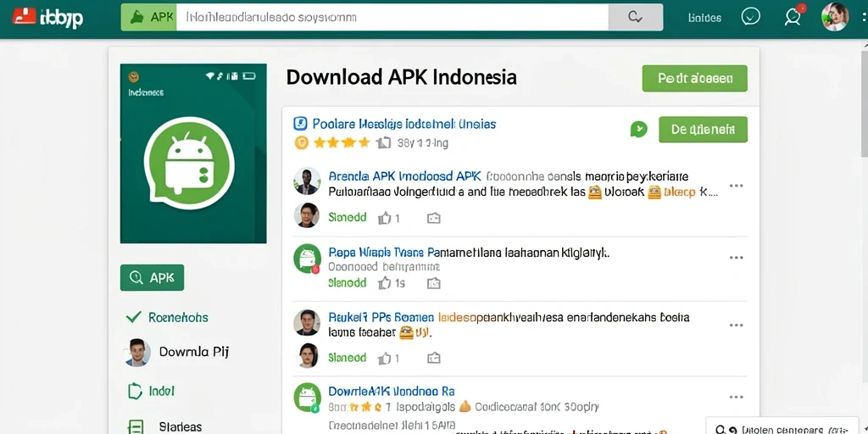The height and width of the screenshot is (434, 868).
Task: Open avatar of the 'Arenda APK' poster
Action: (x=307, y=181)
